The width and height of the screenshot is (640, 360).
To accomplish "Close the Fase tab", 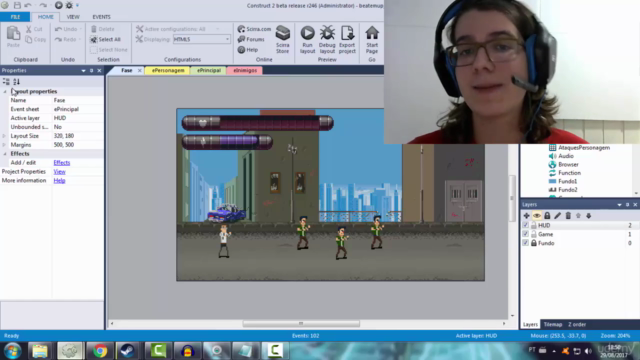I will [140, 71].
